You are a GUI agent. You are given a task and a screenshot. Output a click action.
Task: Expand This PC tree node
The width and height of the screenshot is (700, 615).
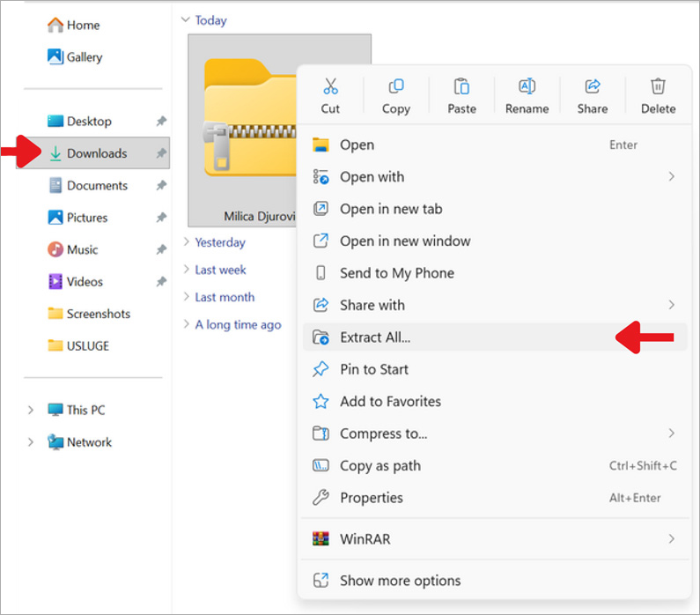pyautogui.click(x=31, y=411)
